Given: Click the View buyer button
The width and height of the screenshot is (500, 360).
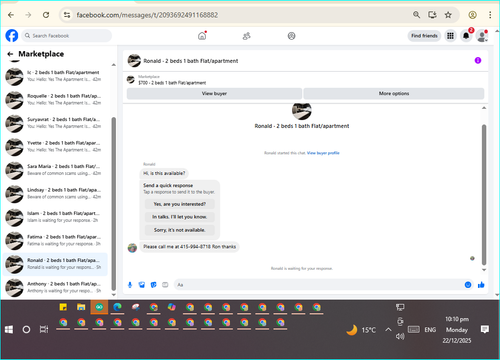Looking at the screenshot, I should tap(214, 94).
